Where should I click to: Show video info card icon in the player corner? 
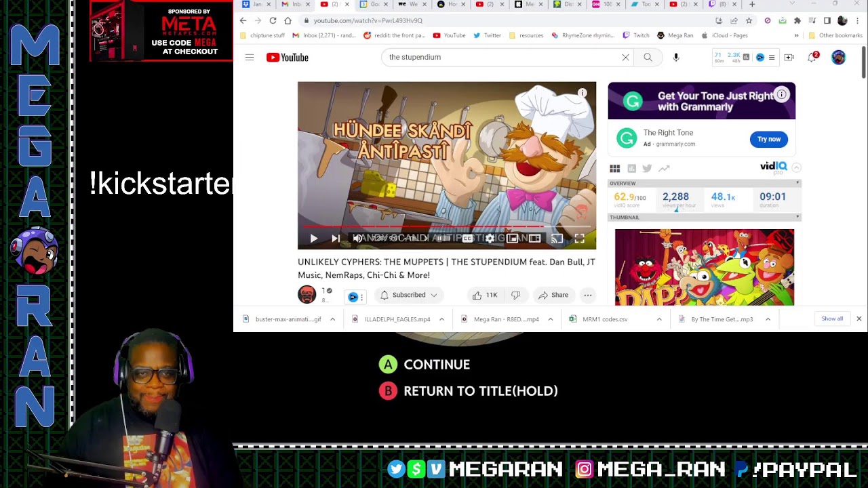582,93
